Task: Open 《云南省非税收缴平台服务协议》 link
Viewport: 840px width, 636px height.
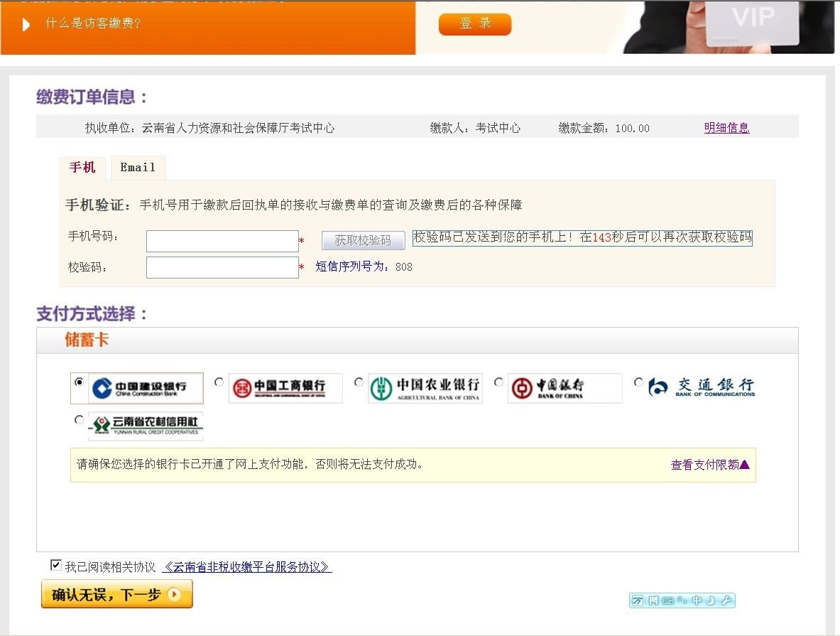Action: (247, 567)
